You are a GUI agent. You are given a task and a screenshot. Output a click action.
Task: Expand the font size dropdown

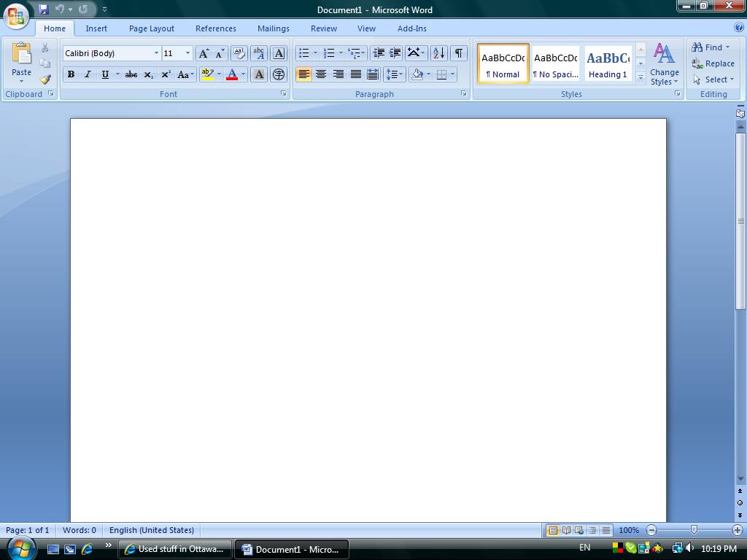[x=187, y=53]
